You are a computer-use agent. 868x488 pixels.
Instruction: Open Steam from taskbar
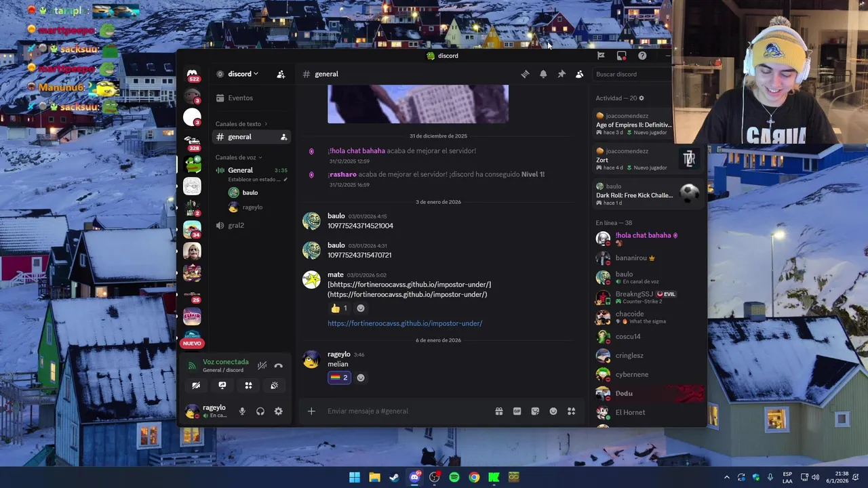(394, 477)
